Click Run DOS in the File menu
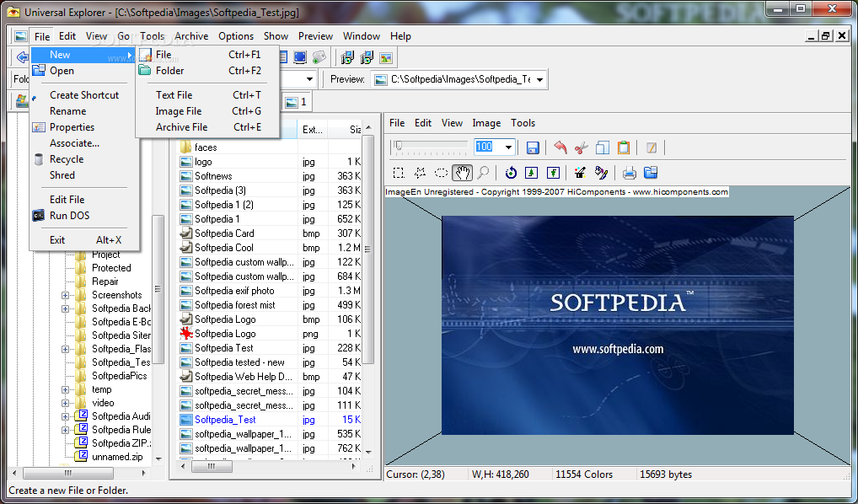858x504 pixels. 84,216
